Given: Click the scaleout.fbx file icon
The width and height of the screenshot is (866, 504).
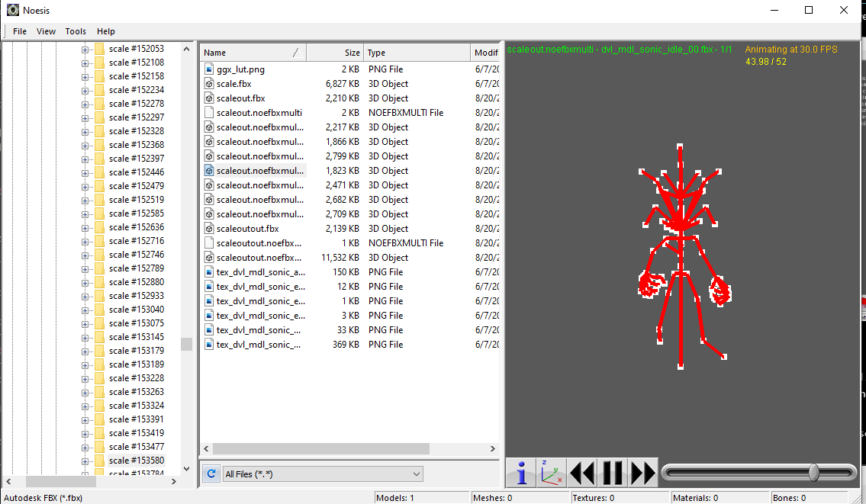Looking at the screenshot, I should 209,98.
